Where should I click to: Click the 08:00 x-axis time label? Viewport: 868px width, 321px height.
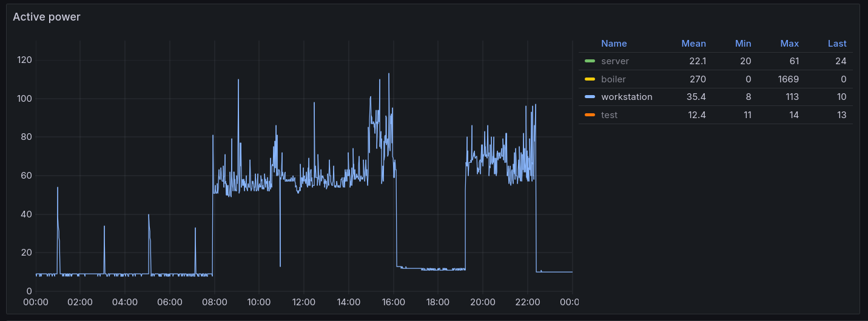tap(214, 302)
